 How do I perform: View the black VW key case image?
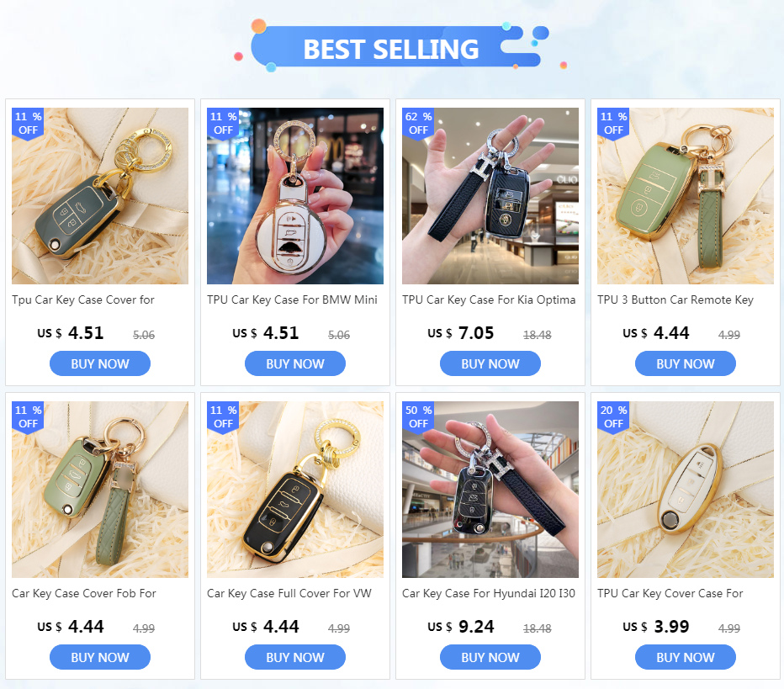pyautogui.click(x=295, y=490)
